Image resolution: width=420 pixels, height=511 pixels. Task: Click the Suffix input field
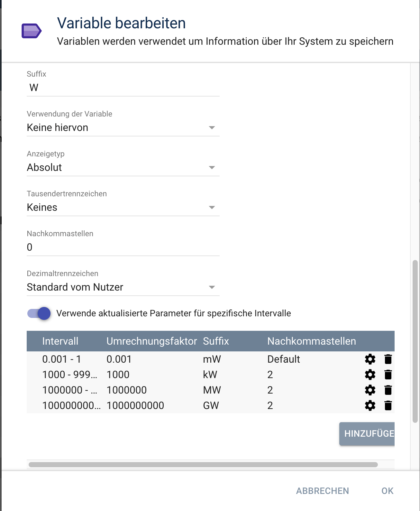coord(123,88)
